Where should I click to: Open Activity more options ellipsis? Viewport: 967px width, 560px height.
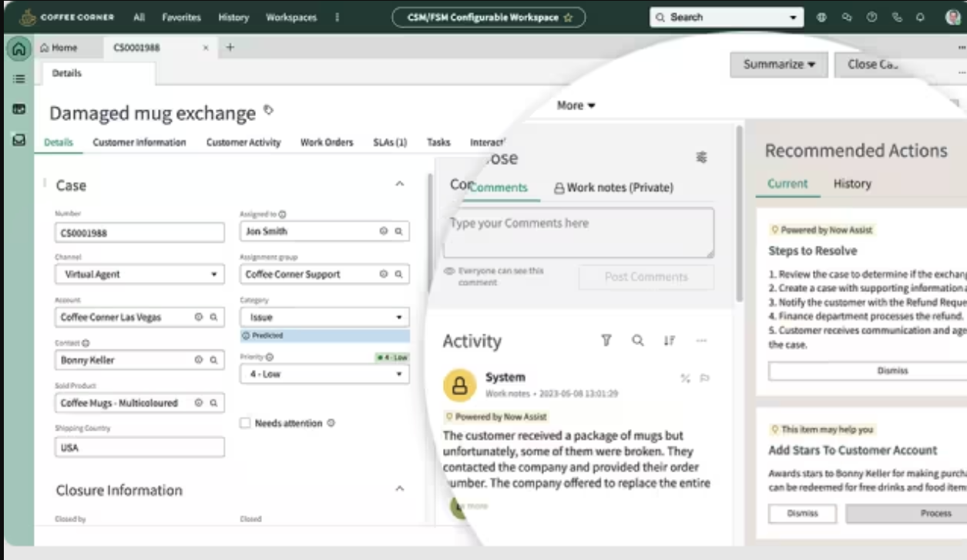701,340
